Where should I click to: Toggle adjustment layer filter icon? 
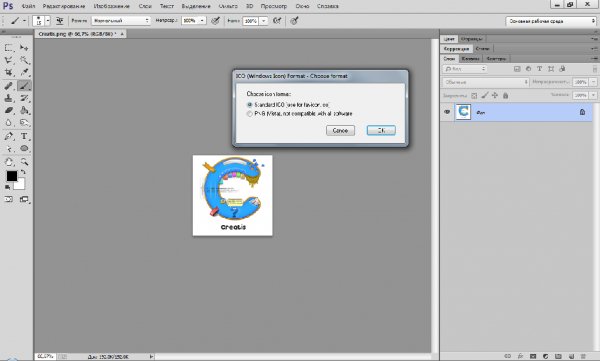click(528, 69)
